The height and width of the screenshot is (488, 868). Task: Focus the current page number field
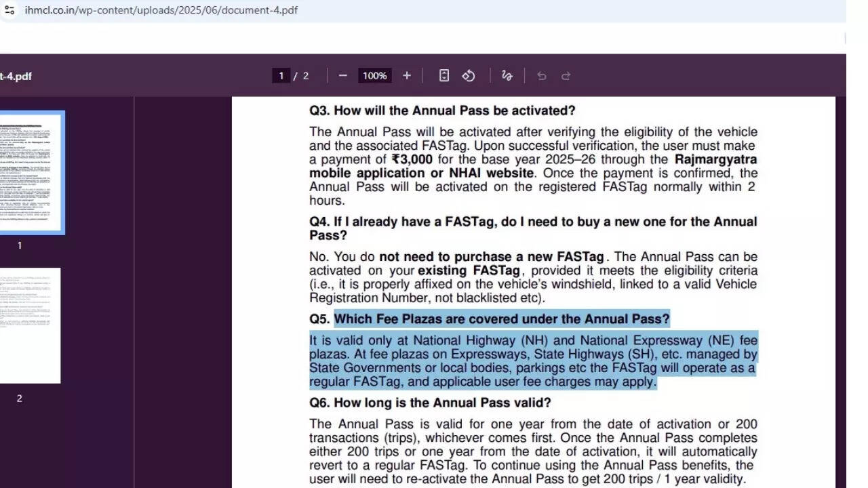tap(281, 76)
